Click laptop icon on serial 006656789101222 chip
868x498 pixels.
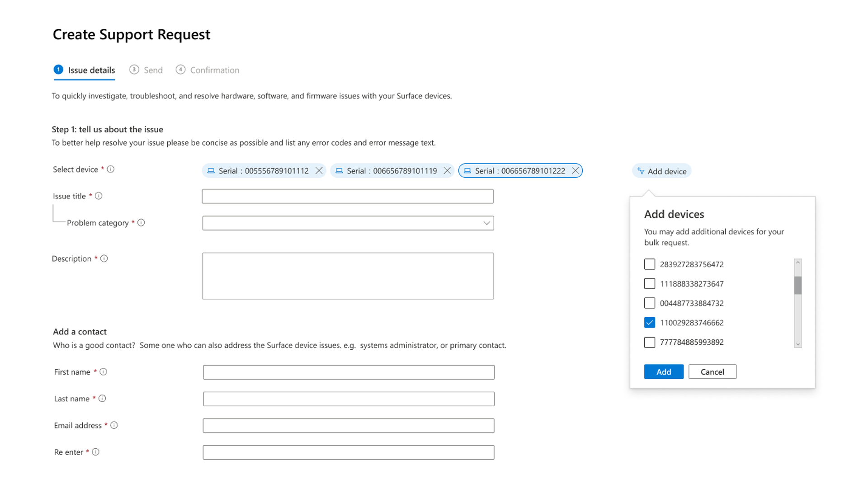(467, 171)
